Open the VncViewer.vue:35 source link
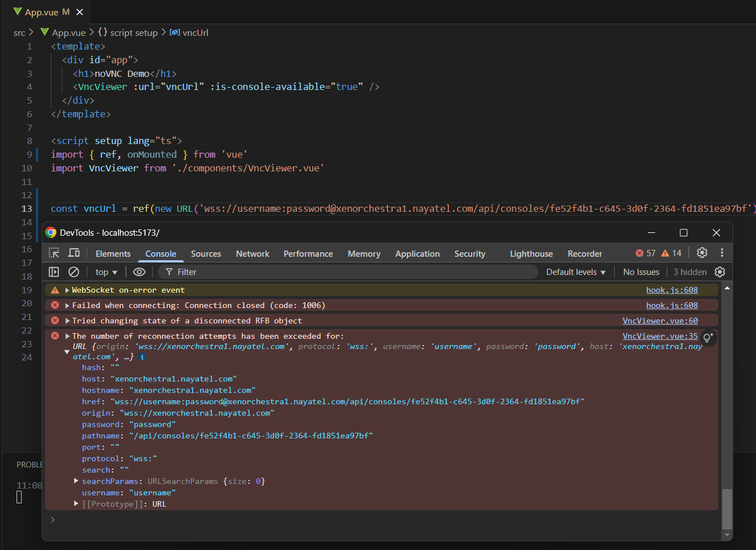 click(660, 336)
